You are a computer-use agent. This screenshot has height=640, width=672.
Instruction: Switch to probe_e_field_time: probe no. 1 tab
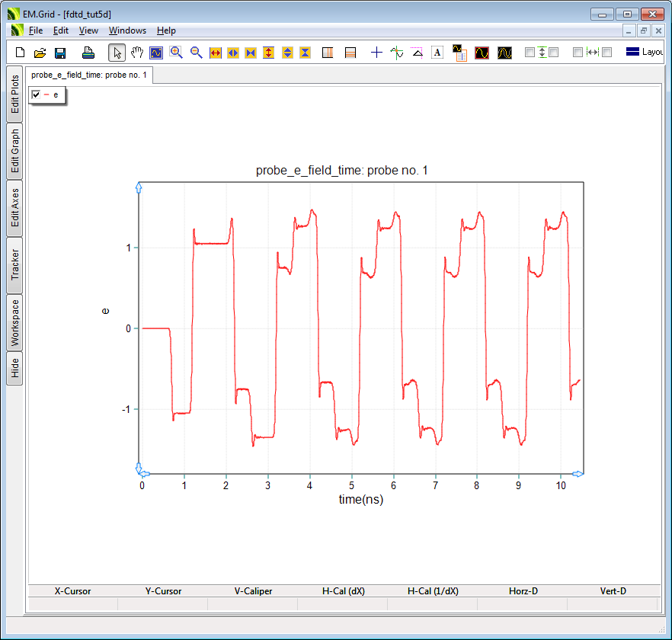89,75
